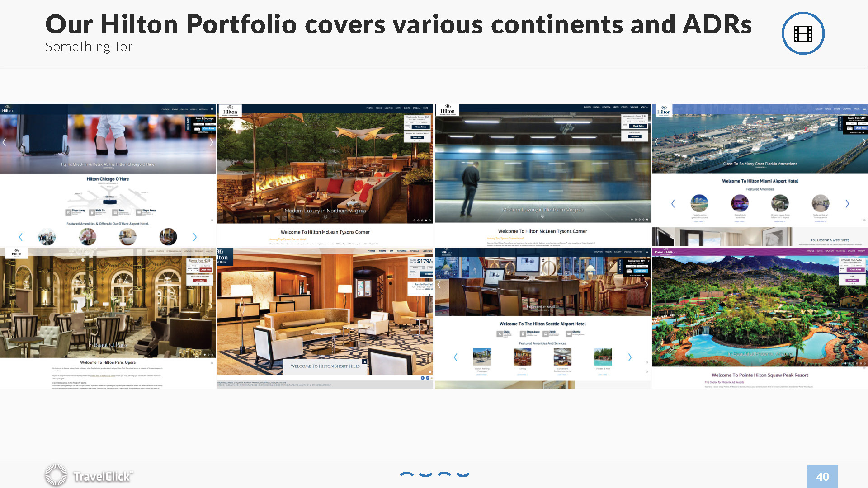Click Learn More under Date Night offer

click(635, 136)
